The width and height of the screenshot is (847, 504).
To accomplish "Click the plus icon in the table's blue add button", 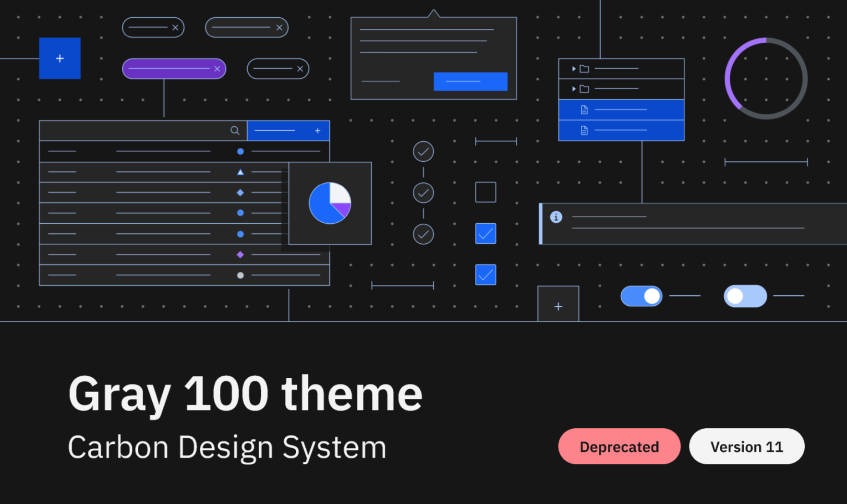I will click(317, 131).
